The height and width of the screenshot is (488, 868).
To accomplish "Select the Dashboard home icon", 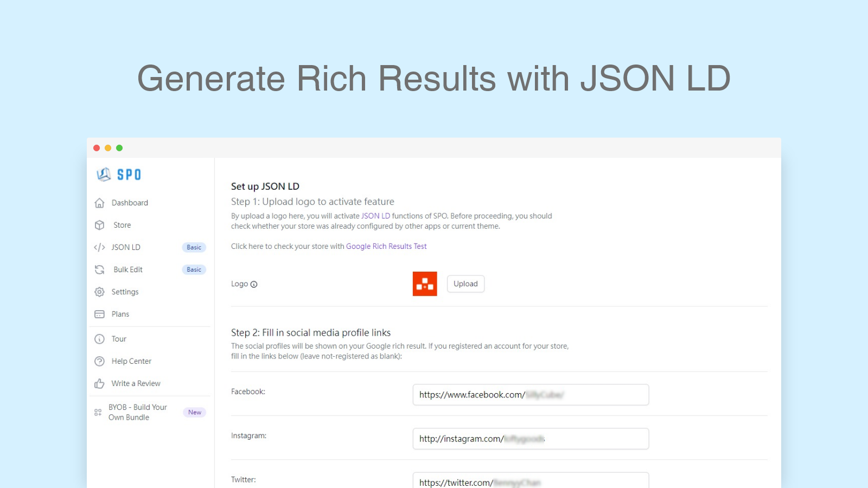I will (x=99, y=202).
